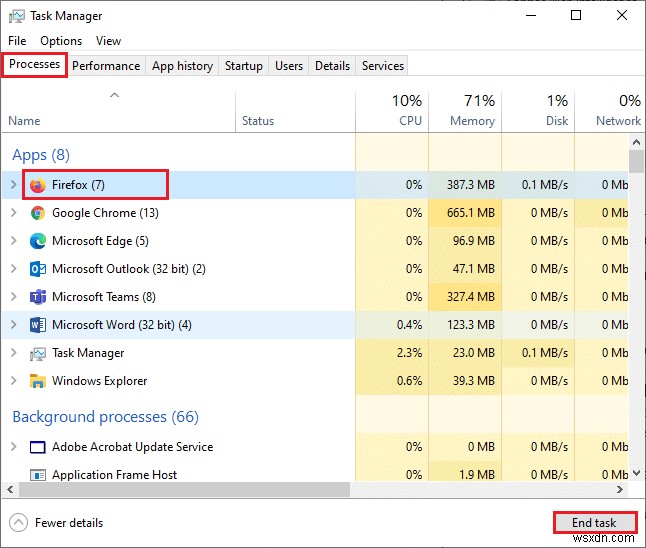Click the Microsoft Edge icon
The width and height of the screenshot is (646, 548).
(38, 241)
